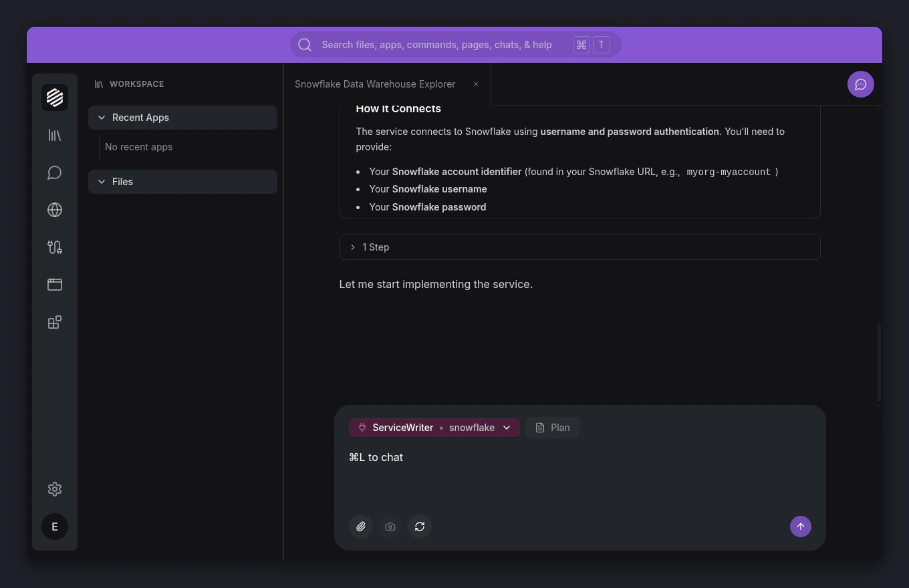Click the workspace library icon beside WORKSPACE

[x=99, y=84]
